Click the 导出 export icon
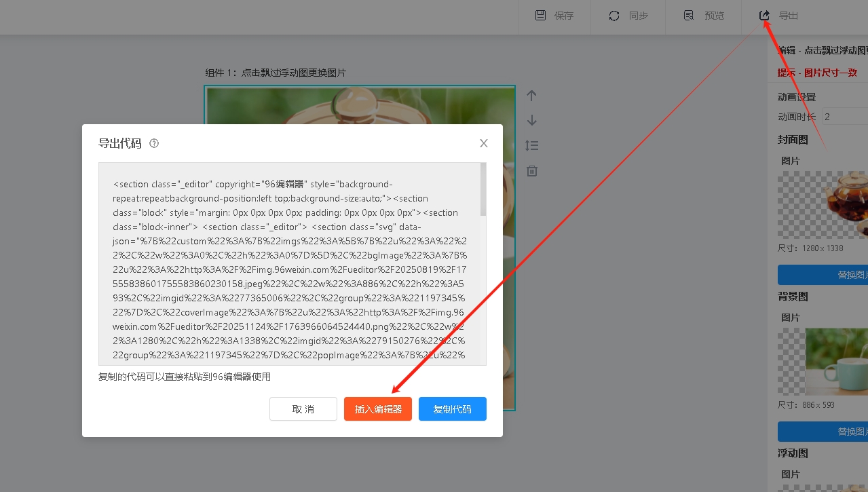This screenshot has height=492, width=868. pos(765,16)
